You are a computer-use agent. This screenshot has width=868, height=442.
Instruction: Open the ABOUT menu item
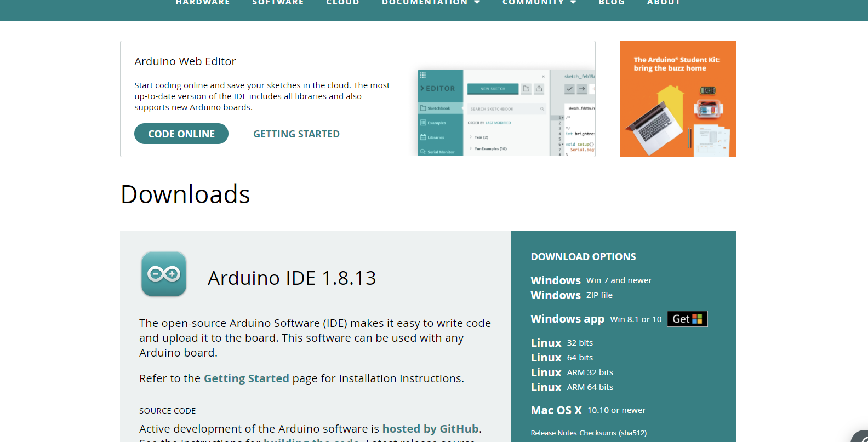tap(664, 3)
